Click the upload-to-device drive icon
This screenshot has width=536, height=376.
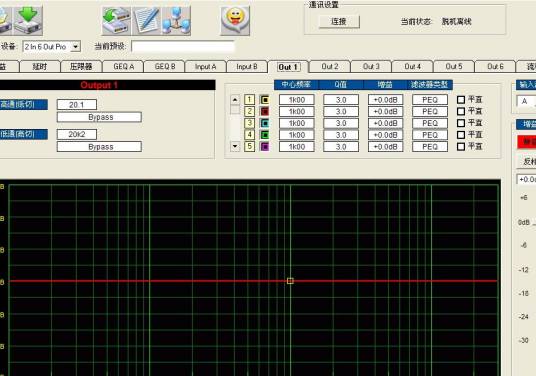[116, 21]
